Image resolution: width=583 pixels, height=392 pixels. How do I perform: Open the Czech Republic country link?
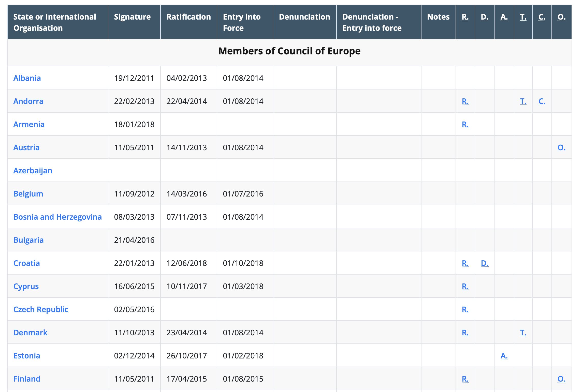[41, 309]
